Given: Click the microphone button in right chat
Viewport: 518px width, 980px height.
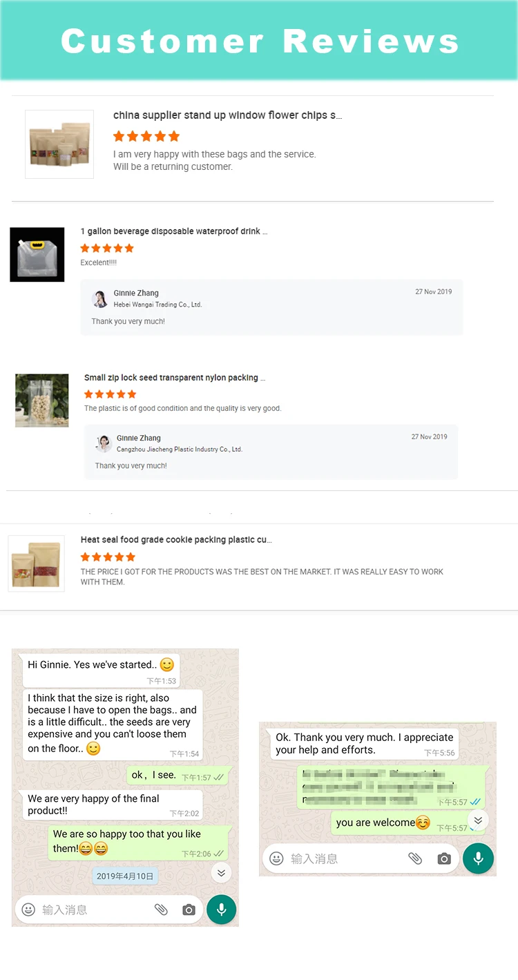Looking at the screenshot, I should pyautogui.click(x=478, y=858).
